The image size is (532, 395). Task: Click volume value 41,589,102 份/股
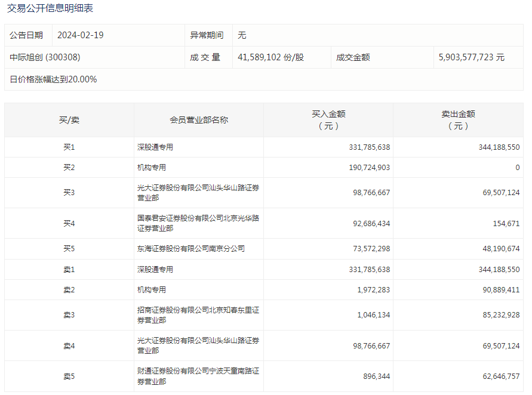pyautogui.click(x=270, y=57)
